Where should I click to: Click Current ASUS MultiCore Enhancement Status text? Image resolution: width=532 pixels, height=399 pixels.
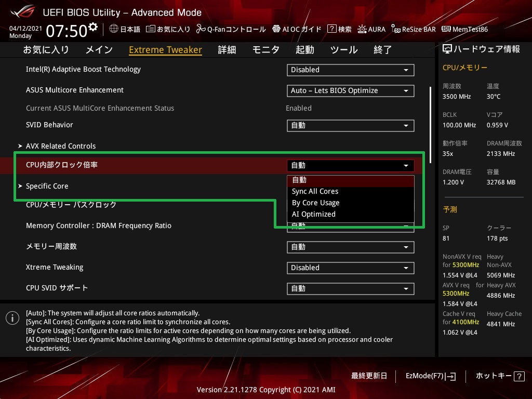[100, 108]
